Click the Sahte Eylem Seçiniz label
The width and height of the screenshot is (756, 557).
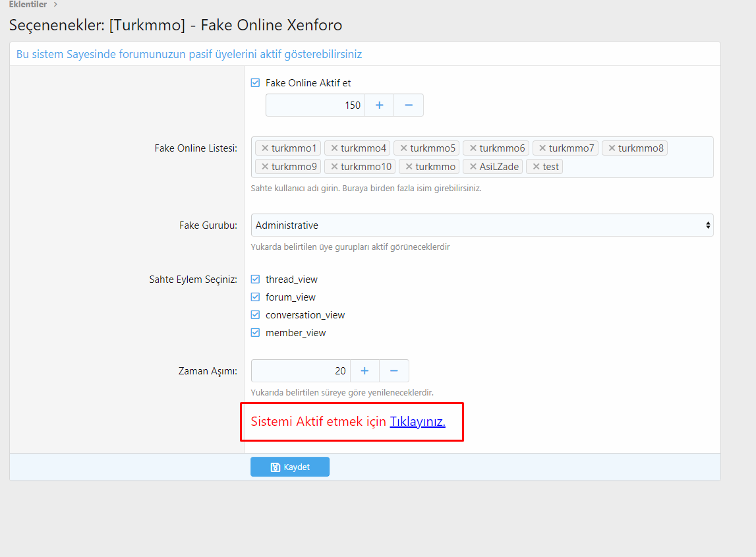(x=193, y=279)
